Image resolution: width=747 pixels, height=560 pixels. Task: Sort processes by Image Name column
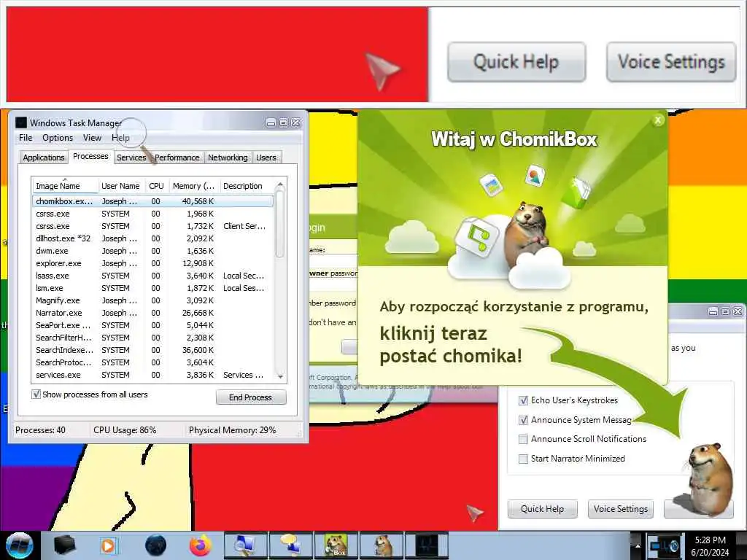click(65, 186)
